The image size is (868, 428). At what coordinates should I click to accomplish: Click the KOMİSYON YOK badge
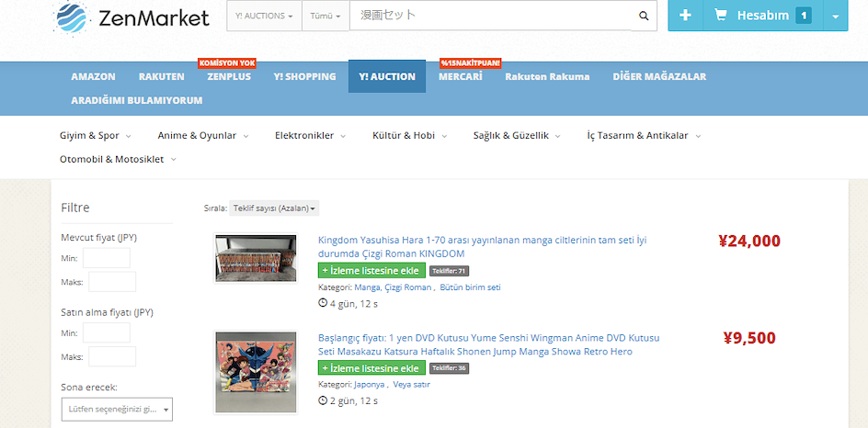[x=227, y=63]
